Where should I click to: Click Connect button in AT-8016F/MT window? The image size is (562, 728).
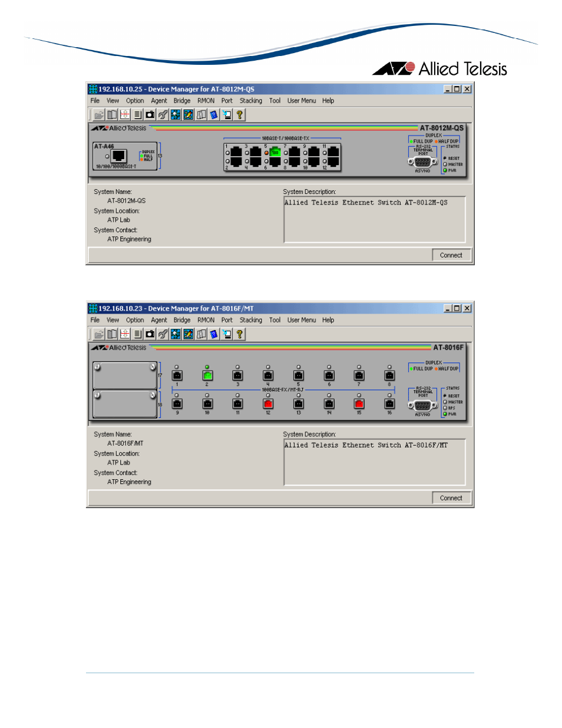451,498
